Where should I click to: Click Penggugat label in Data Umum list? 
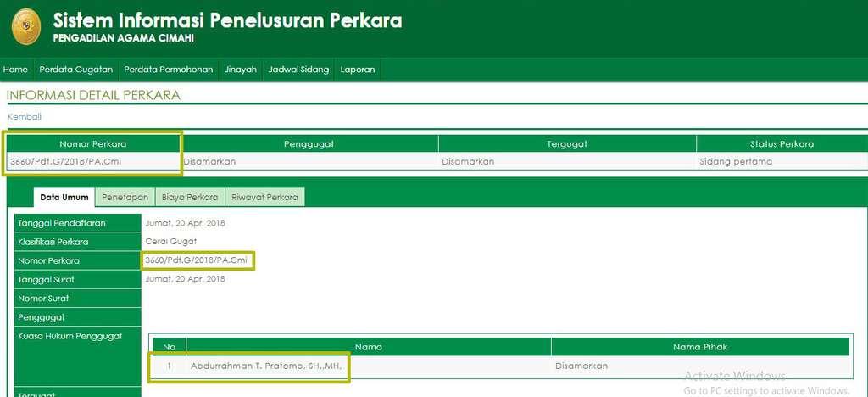[77, 317]
